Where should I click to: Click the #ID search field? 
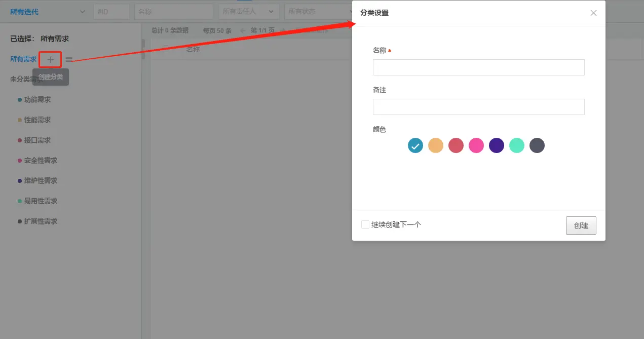[111, 11]
